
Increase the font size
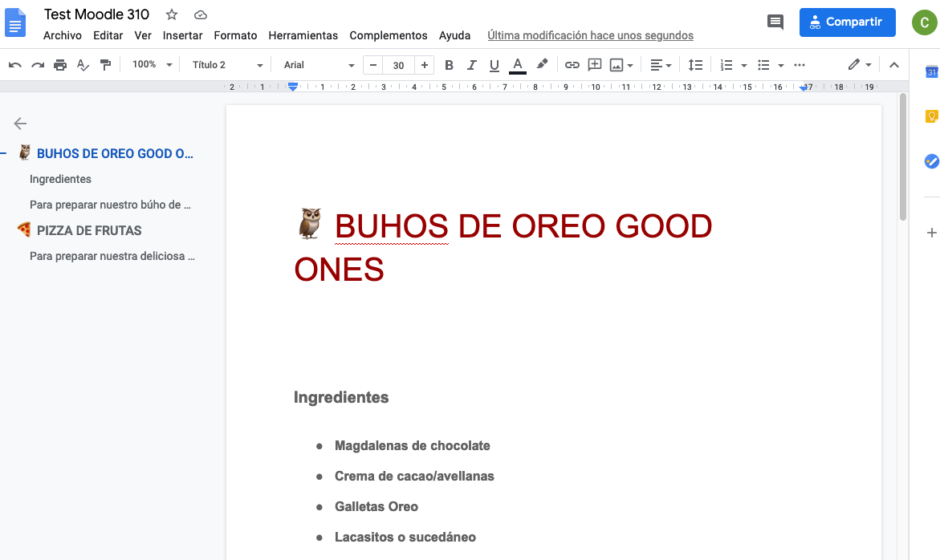[x=425, y=65]
